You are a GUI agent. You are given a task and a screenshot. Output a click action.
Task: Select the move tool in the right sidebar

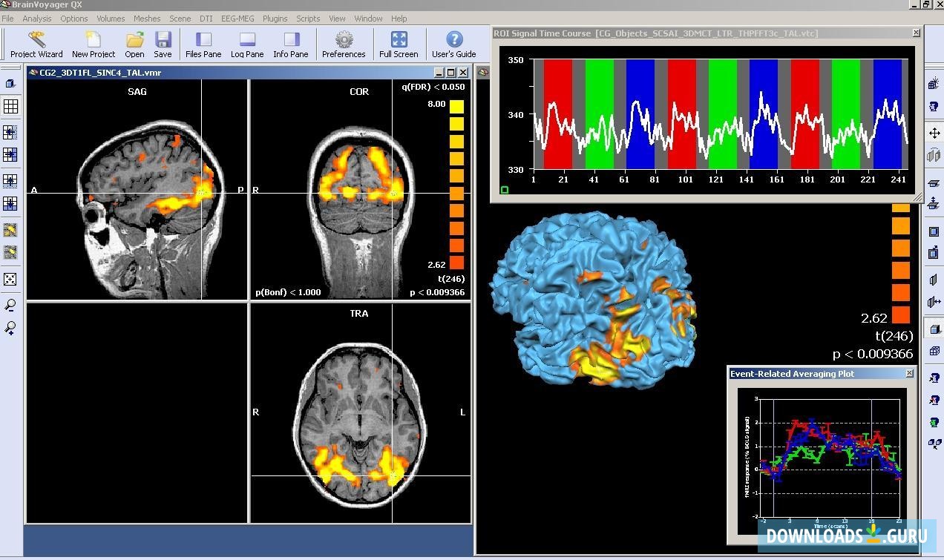pyautogui.click(x=934, y=134)
